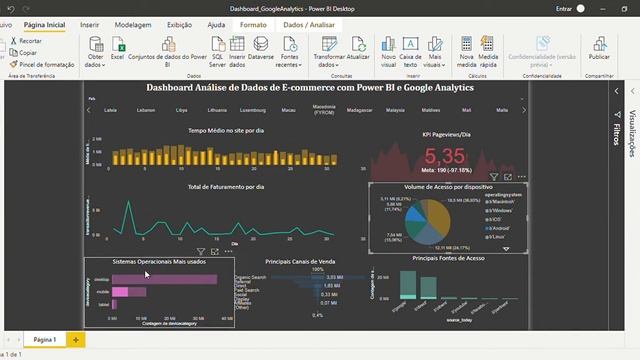This screenshot has height=360, width=640.
Task: Open the Formato ribbon tab
Action: [x=253, y=25]
